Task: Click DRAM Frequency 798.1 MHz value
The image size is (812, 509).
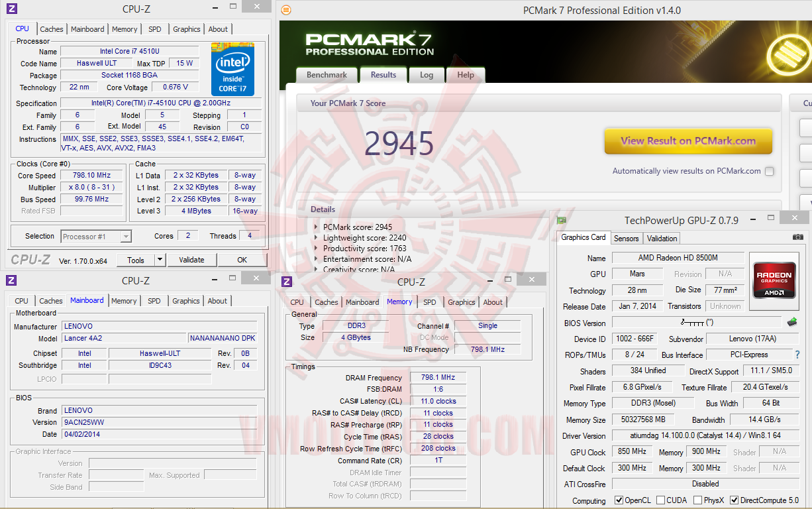Action: tap(438, 377)
